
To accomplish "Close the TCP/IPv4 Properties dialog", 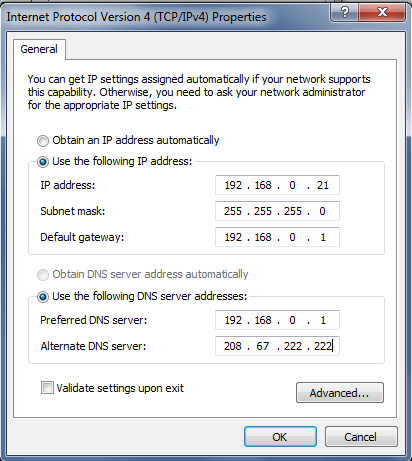I will click(382, 13).
